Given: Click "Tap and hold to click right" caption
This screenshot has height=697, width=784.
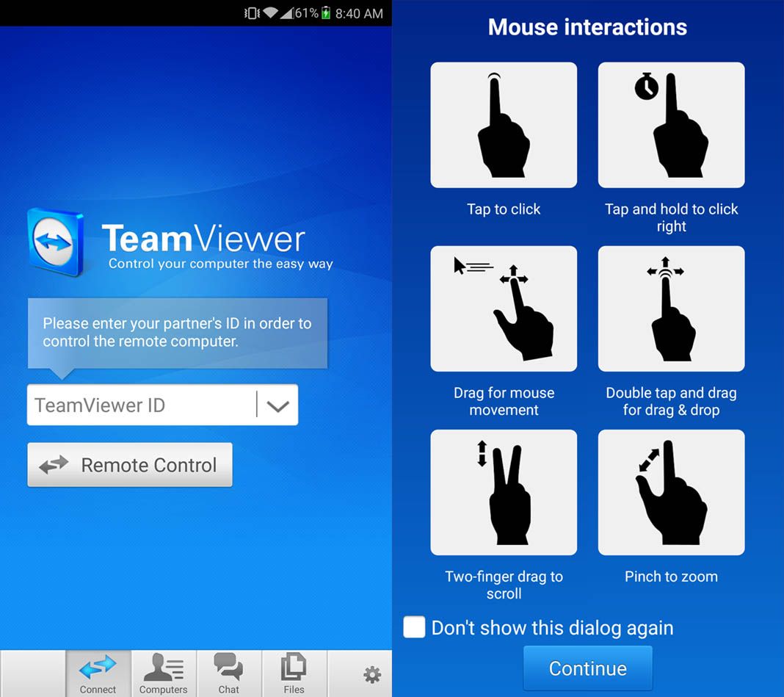Looking at the screenshot, I should (x=671, y=217).
